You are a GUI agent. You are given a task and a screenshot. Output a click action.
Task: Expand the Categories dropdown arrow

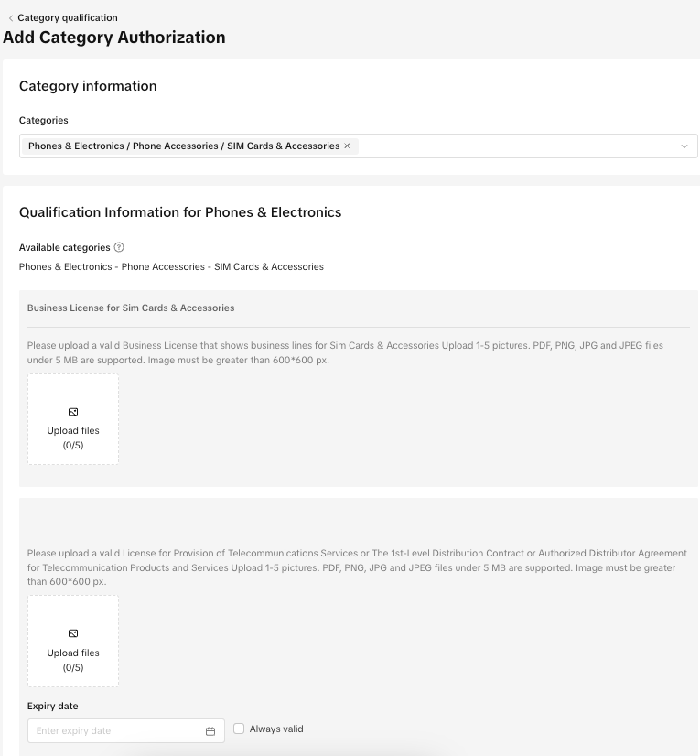point(684,146)
